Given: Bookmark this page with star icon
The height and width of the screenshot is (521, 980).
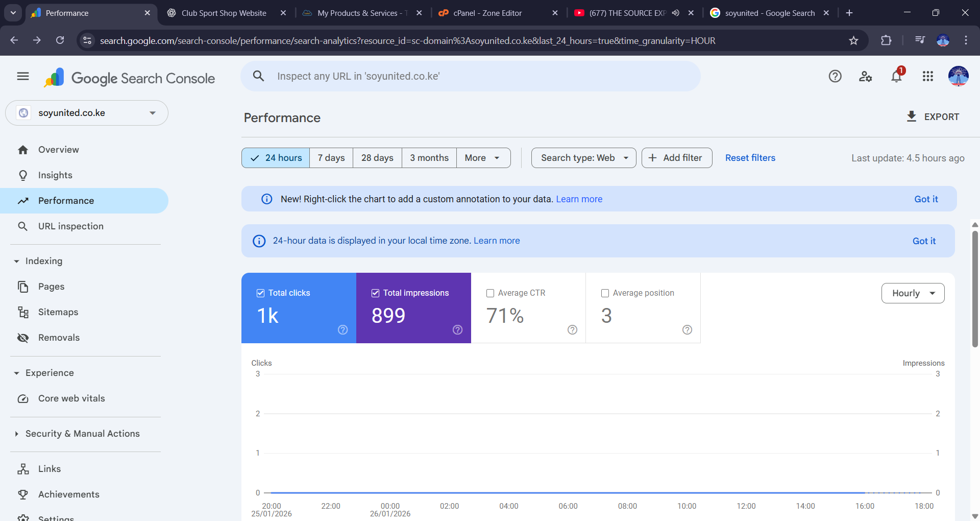Looking at the screenshot, I should click(x=853, y=41).
